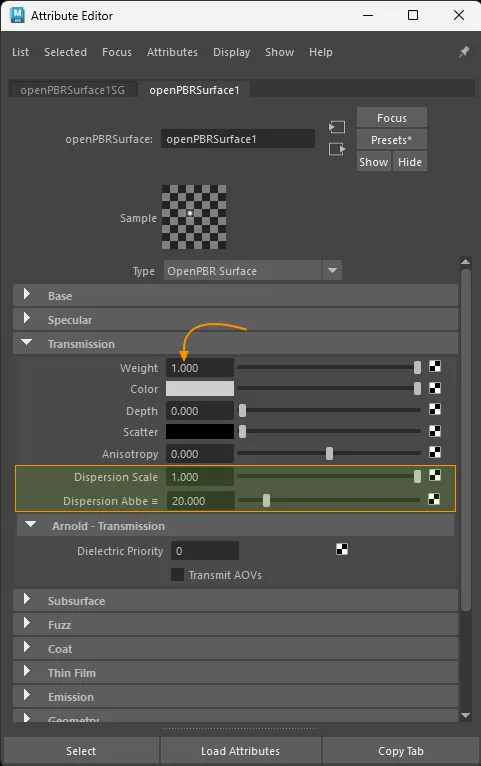Expand the Base section

[235, 296]
